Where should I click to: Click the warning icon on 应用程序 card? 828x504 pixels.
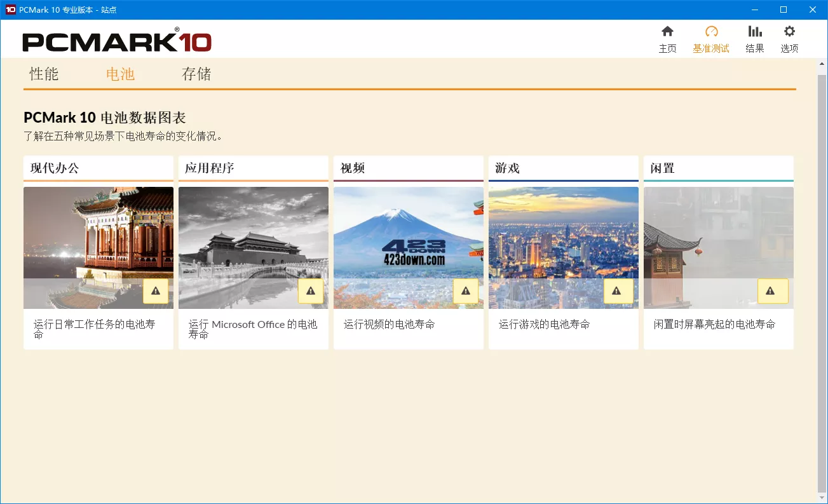click(311, 291)
